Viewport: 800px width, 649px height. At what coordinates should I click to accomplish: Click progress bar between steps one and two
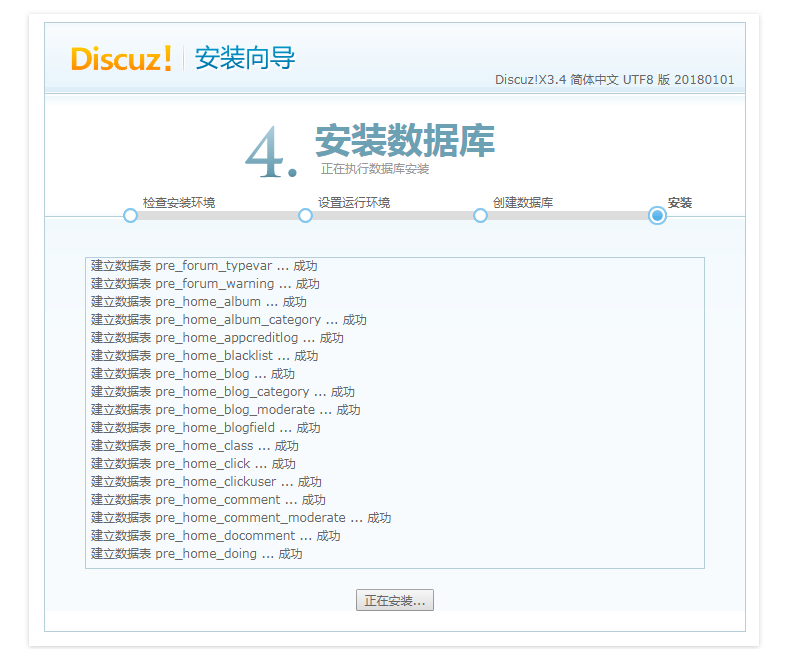218,215
